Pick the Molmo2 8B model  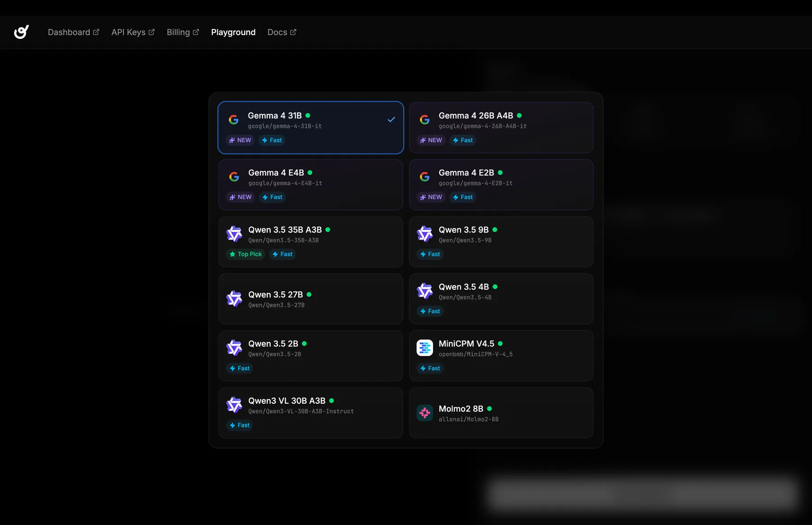pos(501,413)
